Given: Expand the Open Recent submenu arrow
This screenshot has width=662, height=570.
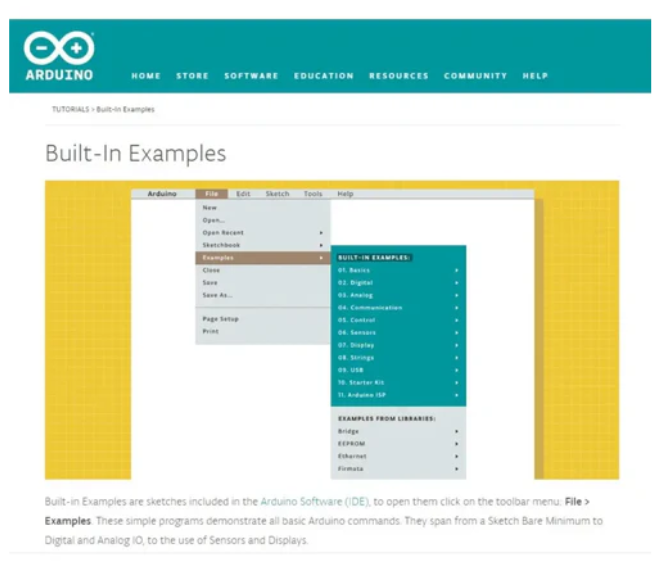Looking at the screenshot, I should coord(321,232).
